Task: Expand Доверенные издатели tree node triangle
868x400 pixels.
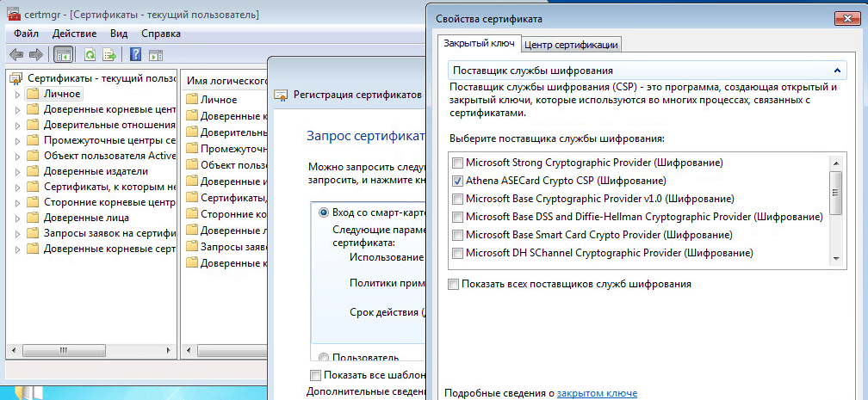Action: [18, 171]
